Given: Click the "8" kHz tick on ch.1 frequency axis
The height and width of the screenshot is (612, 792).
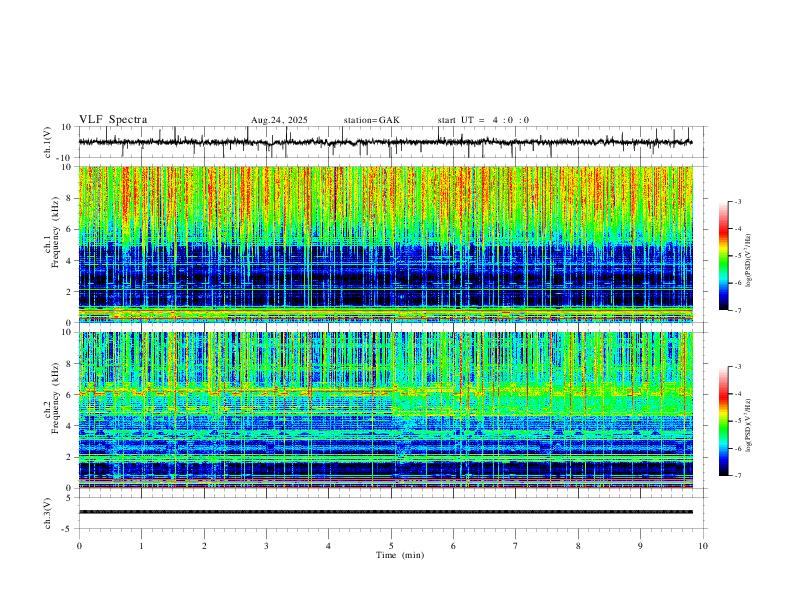Looking at the screenshot, I should coord(70,198).
